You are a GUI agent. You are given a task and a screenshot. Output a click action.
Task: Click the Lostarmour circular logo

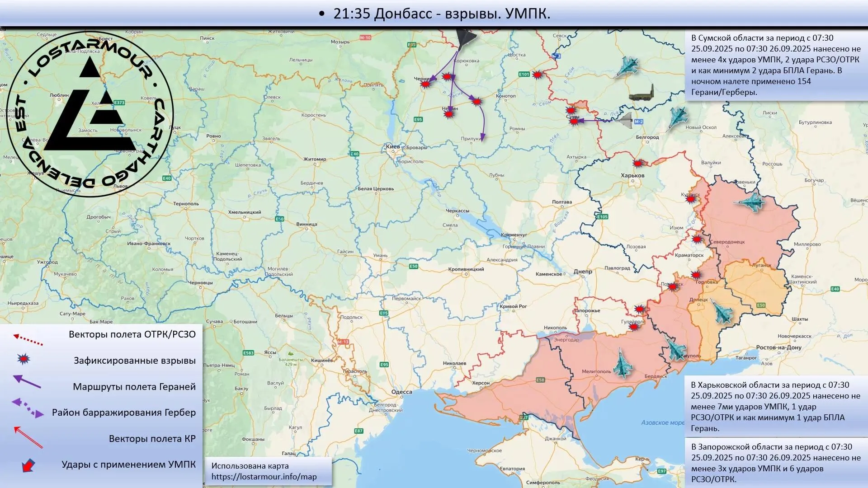pyautogui.click(x=90, y=114)
